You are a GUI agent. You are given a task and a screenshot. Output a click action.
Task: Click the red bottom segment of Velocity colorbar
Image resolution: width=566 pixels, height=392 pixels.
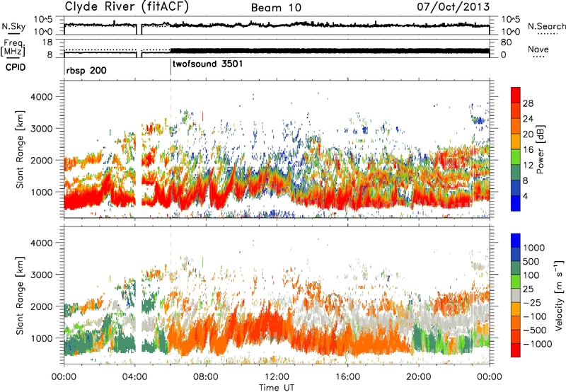tap(516, 350)
